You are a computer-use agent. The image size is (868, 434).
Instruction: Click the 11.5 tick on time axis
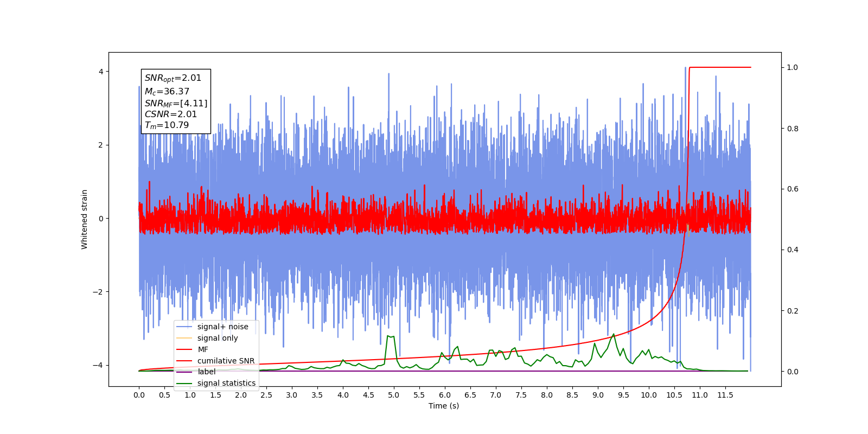pos(725,395)
